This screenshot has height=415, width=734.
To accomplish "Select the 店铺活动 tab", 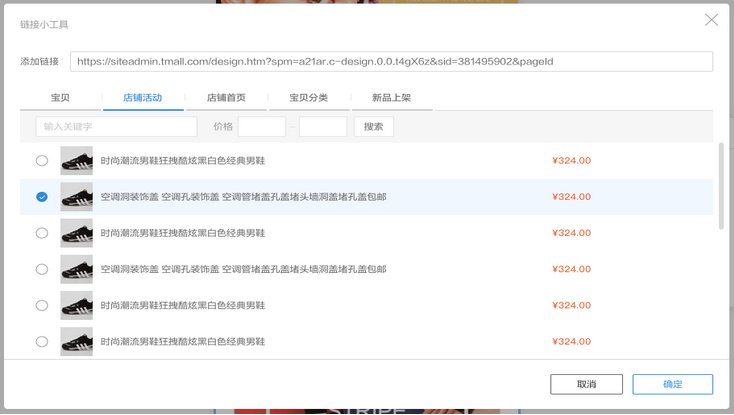I will click(143, 98).
